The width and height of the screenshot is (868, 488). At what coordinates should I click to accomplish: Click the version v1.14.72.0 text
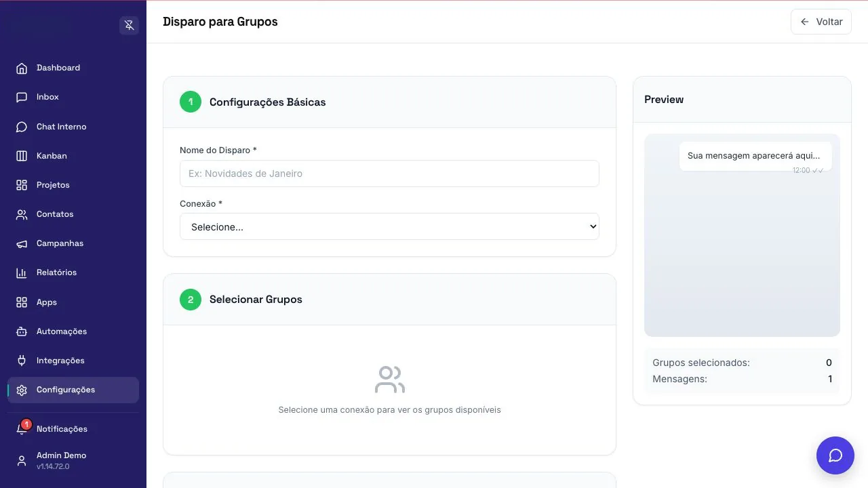pyautogui.click(x=53, y=466)
